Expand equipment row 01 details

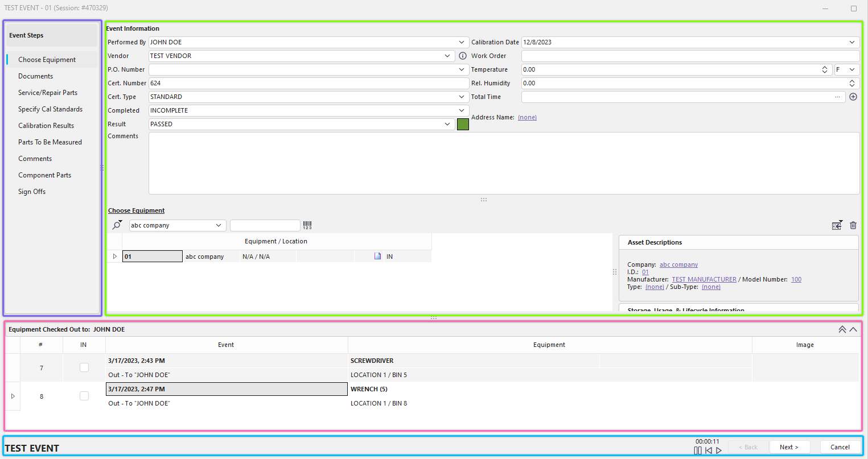point(114,257)
